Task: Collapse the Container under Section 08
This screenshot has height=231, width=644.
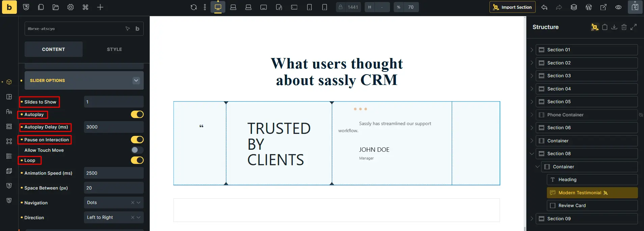Action: (x=537, y=167)
